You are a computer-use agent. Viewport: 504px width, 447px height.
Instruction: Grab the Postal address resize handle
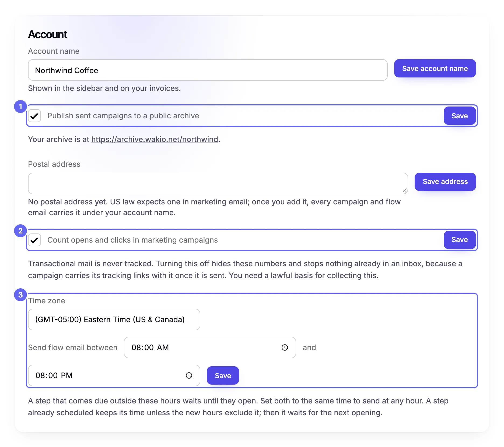click(405, 191)
